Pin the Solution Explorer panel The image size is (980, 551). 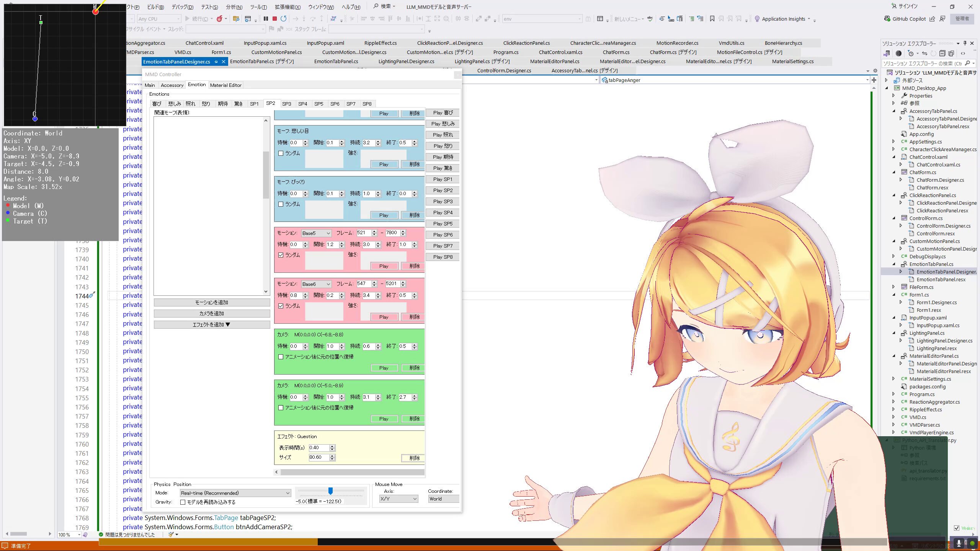click(965, 43)
